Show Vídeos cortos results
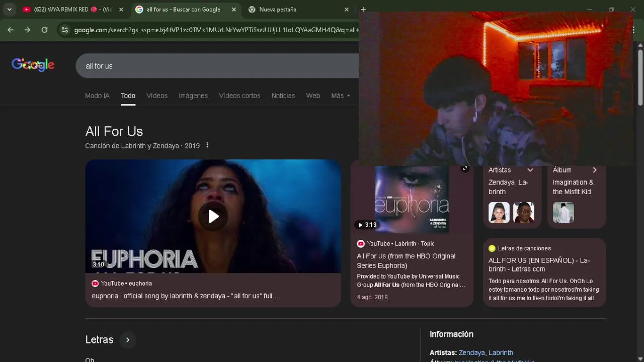The width and height of the screenshot is (644, 362). pos(239,96)
